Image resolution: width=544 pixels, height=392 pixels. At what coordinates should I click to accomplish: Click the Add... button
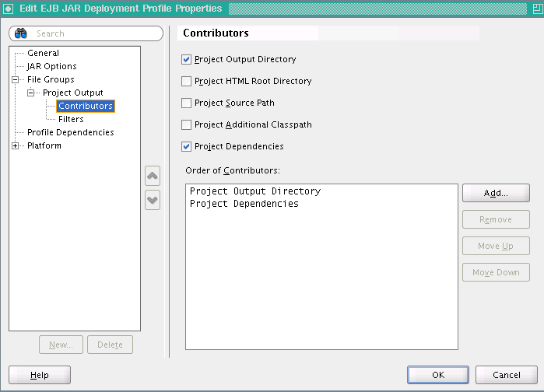(496, 193)
